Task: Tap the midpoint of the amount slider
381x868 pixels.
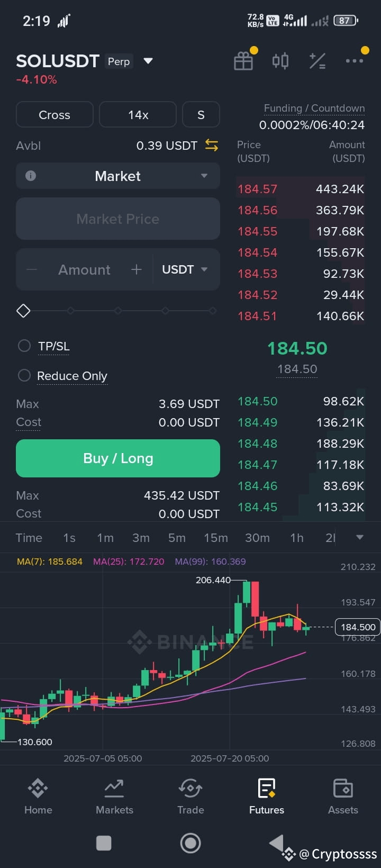Action: point(118,311)
